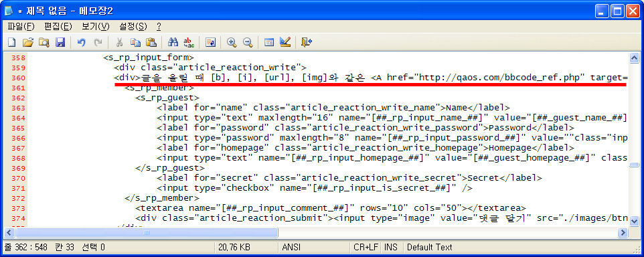Click the opening <s_rp_guest> tag line
This screenshot has width=644, height=257.
pos(167,98)
